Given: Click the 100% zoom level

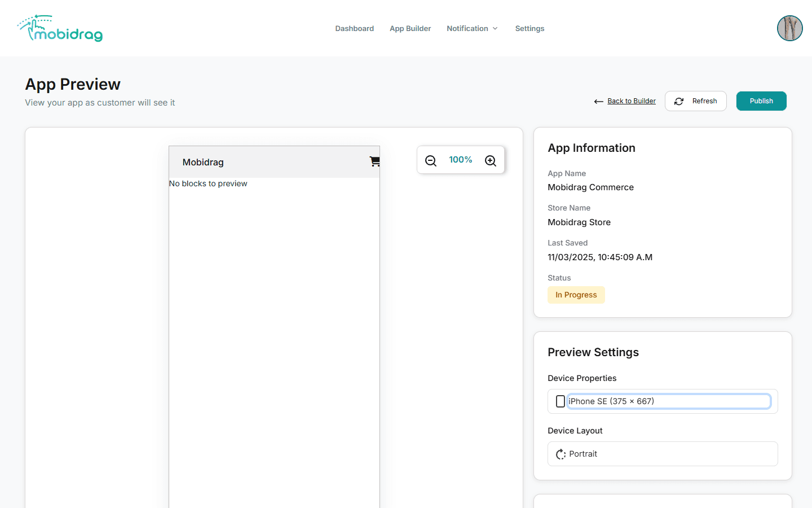Looking at the screenshot, I should [x=460, y=160].
